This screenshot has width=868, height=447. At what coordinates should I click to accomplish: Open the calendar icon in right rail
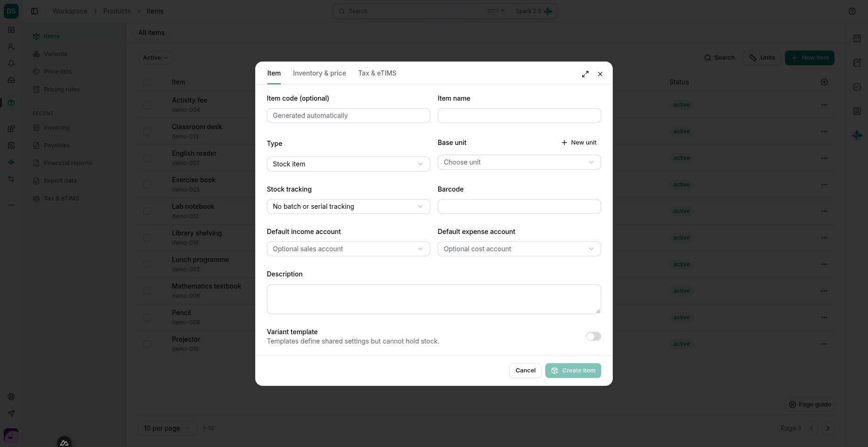click(x=857, y=38)
